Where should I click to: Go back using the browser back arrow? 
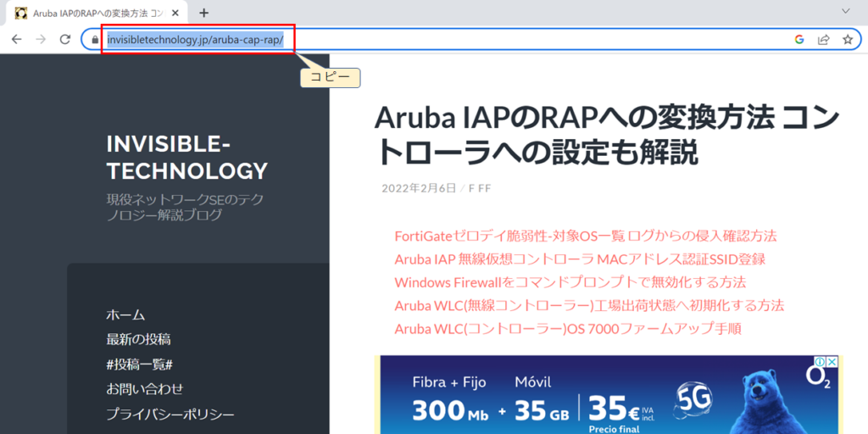click(x=17, y=39)
